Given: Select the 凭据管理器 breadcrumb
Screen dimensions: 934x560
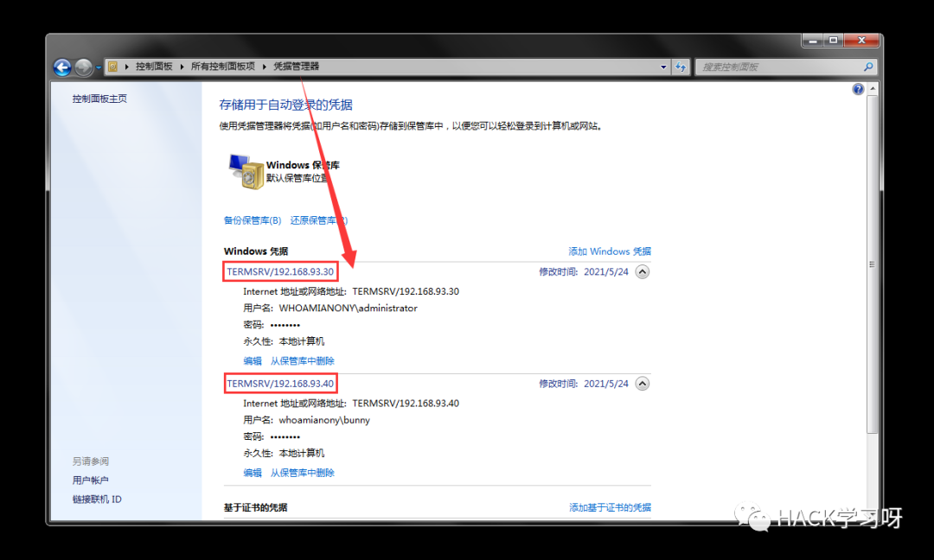Looking at the screenshot, I should 296,66.
